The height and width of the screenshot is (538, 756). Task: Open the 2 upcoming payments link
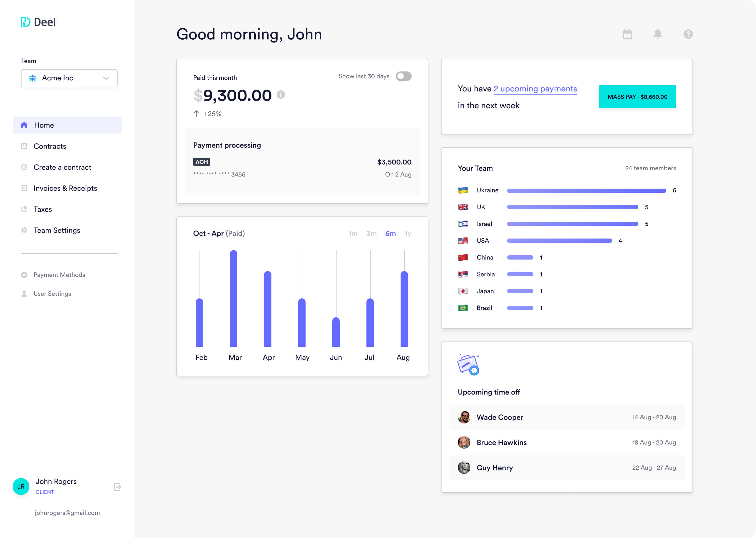pyautogui.click(x=535, y=89)
